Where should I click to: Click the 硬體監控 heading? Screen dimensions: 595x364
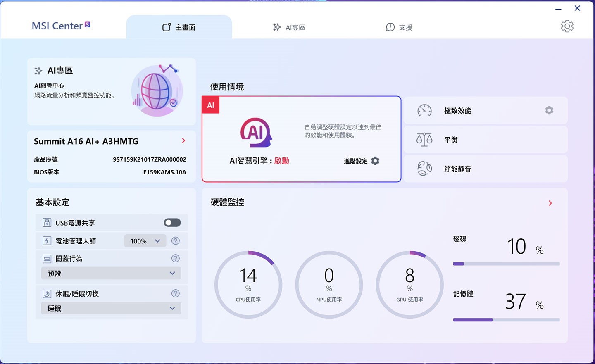tap(227, 202)
